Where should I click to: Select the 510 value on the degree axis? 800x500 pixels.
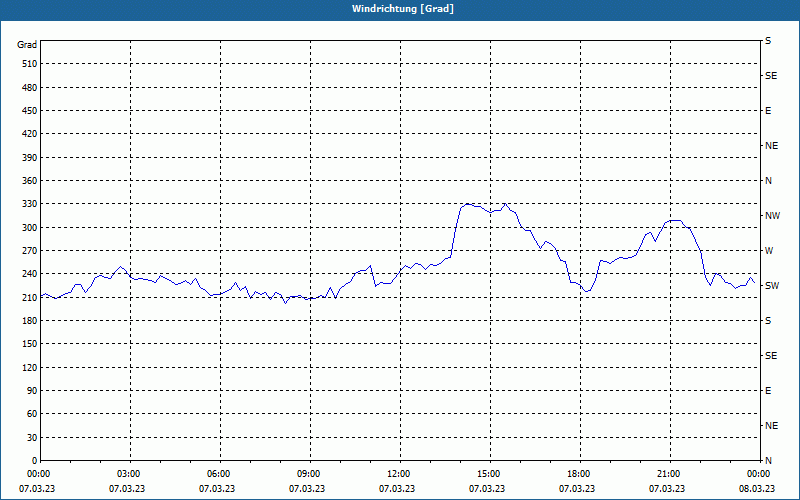(29, 64)
